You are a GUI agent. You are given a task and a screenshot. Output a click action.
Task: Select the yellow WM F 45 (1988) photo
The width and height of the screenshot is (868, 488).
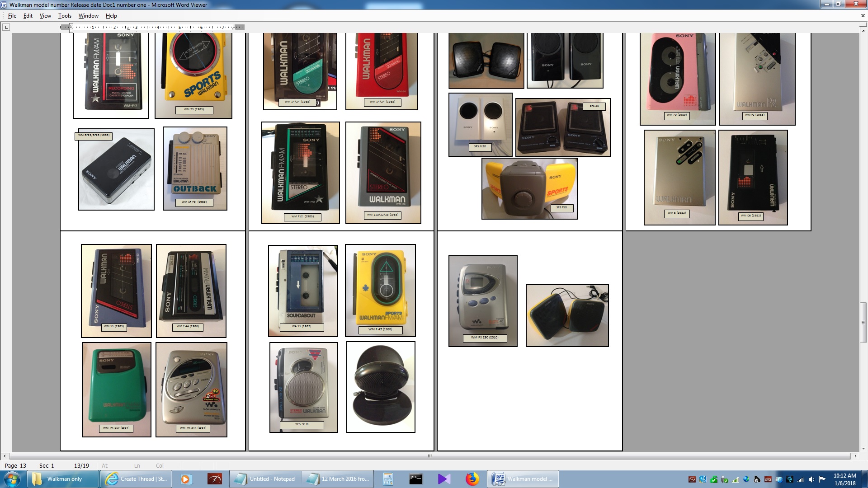[x=380, y=291]
